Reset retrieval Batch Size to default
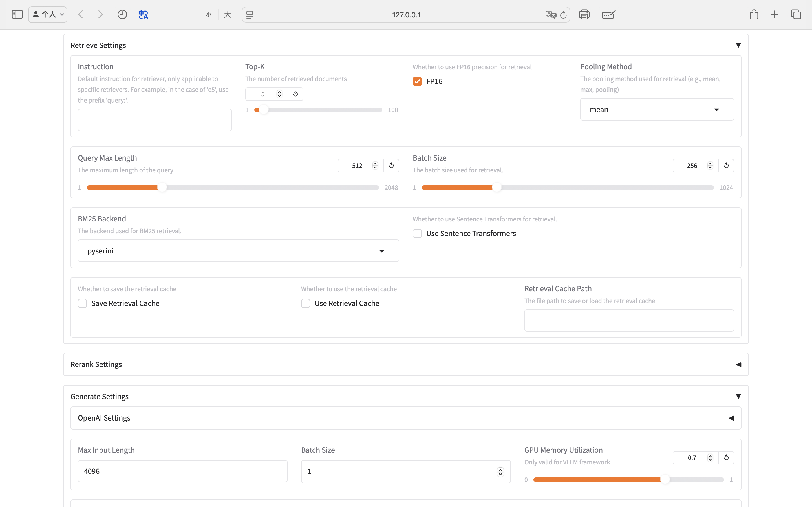812x507 pixels. coord(726,165)
